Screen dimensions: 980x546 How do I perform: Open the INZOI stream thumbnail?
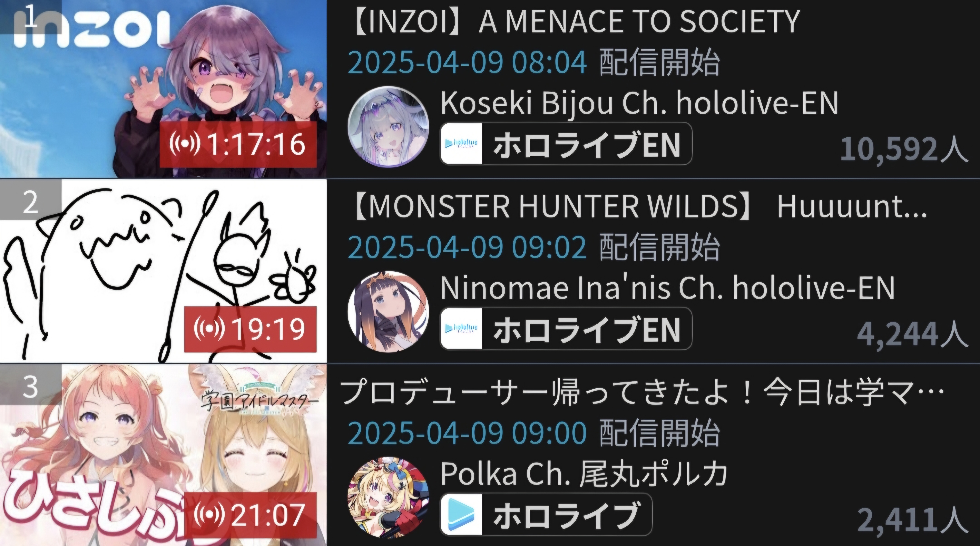tap(163, 89)
